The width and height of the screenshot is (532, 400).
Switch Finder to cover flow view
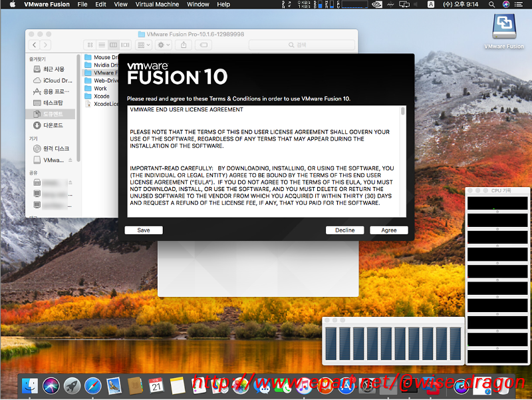point(125,45)
